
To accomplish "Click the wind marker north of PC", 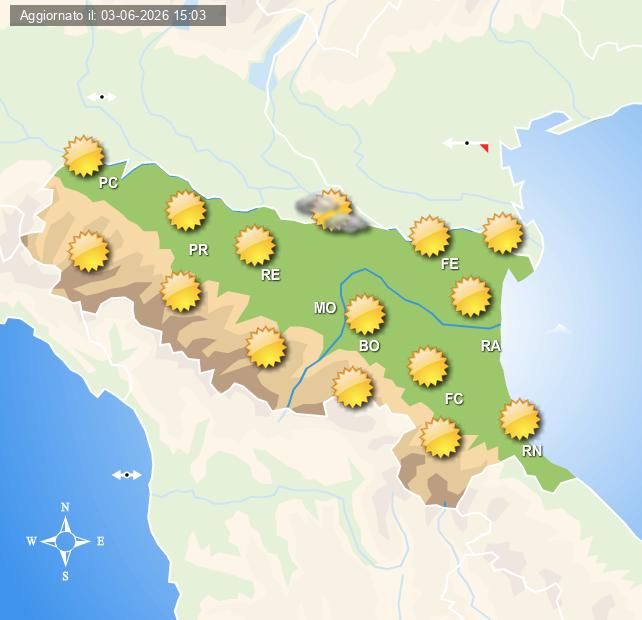I will coord(102,97).
